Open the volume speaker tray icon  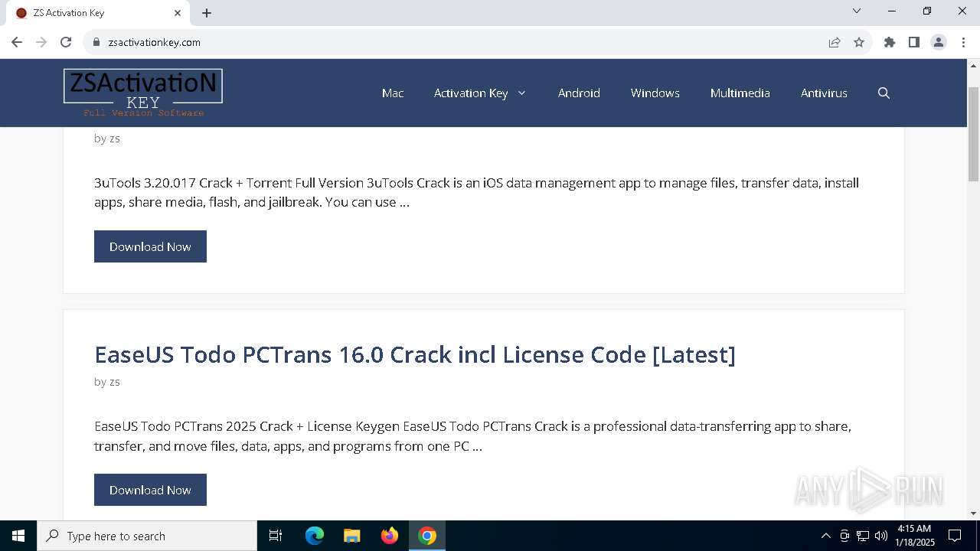pos(881,536)
